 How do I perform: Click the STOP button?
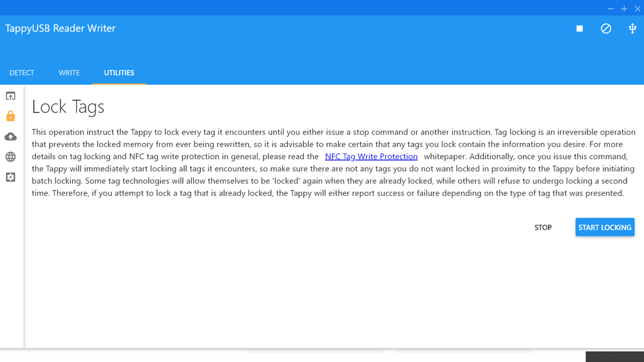tap(543, 227)
